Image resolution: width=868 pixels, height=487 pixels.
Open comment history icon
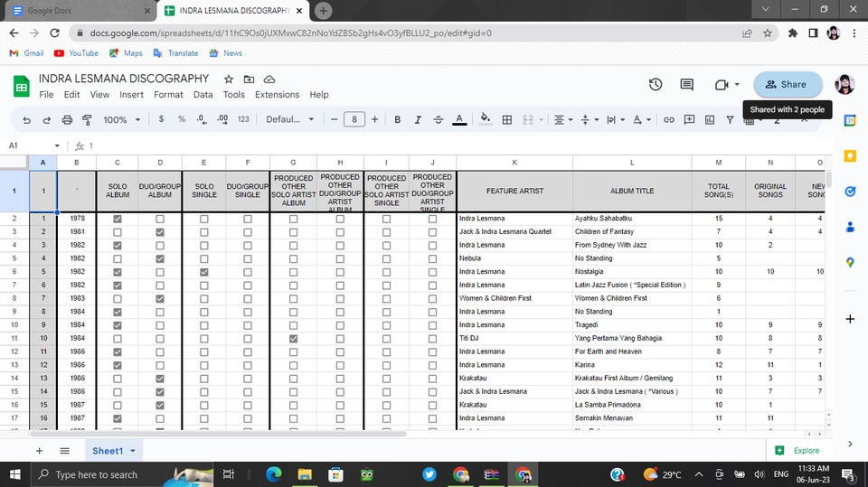(686, 85)
